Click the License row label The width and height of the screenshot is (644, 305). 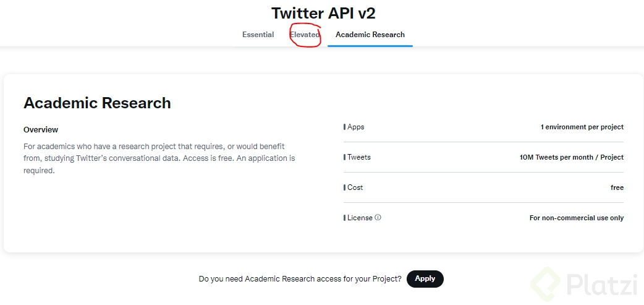click(360, 218)
